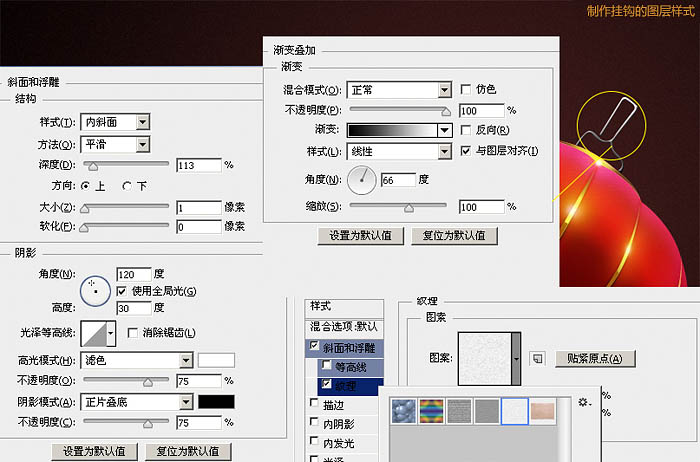The height and width of the screenshot is (462, 700).
Task: Enable the 消除锯齿 checkbox
Action: point(133,333)
